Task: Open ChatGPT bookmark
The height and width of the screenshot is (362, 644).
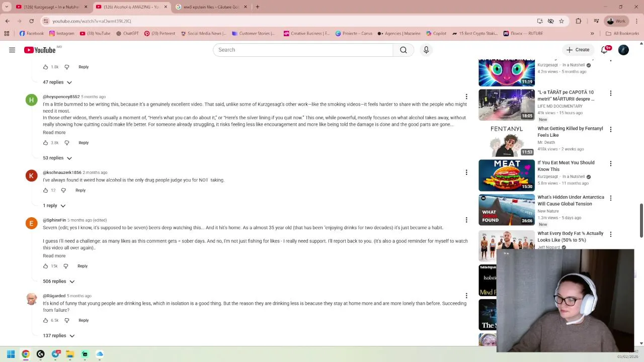Action: [x=127, y=34]
